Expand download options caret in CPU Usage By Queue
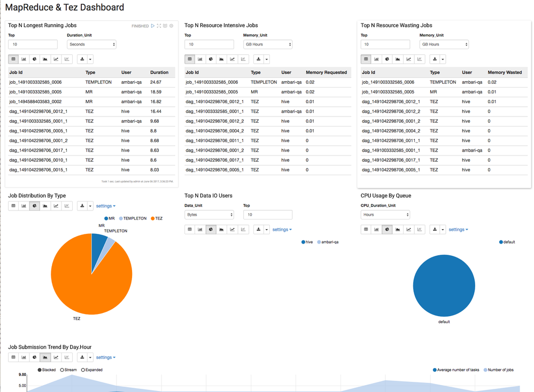Screen dimensions: 534x392 (443, 230)
